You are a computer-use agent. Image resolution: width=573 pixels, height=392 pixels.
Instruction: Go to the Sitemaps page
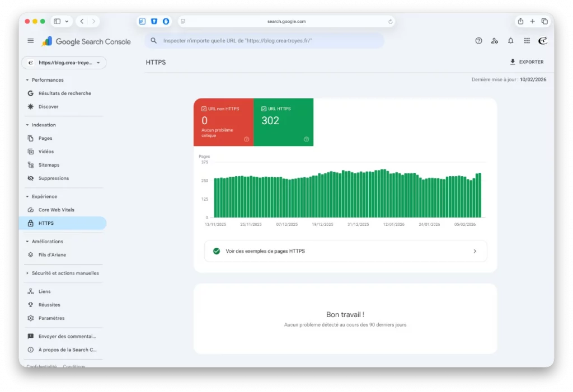tap(49, 165)
